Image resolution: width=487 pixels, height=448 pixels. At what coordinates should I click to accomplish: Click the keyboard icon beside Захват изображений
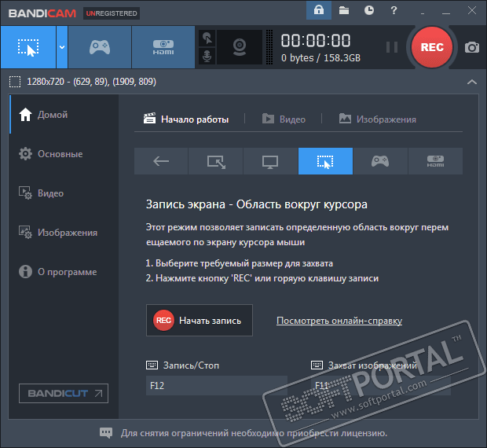pos(317,365)
